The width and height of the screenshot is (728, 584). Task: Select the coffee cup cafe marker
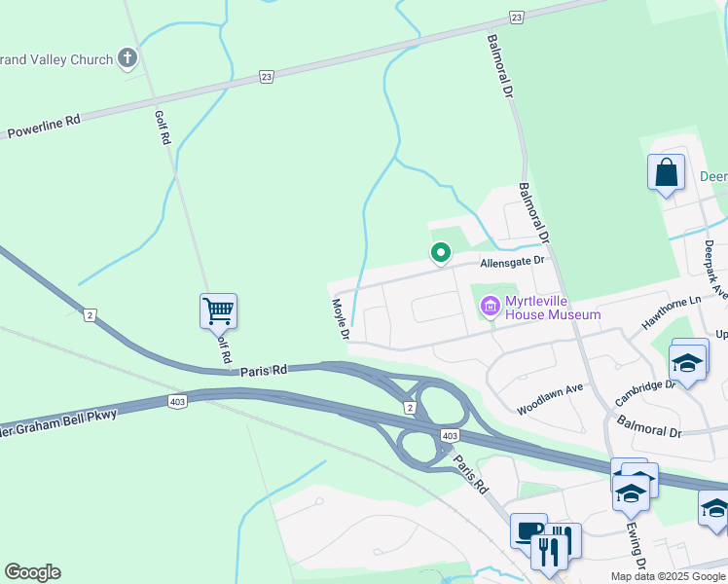528,533
